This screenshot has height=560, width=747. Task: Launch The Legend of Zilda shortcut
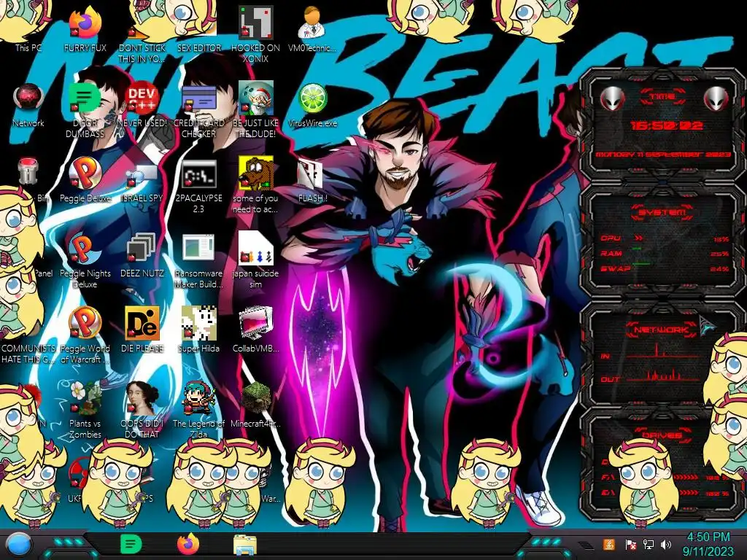pyautogui.click(x=198, y=410)
